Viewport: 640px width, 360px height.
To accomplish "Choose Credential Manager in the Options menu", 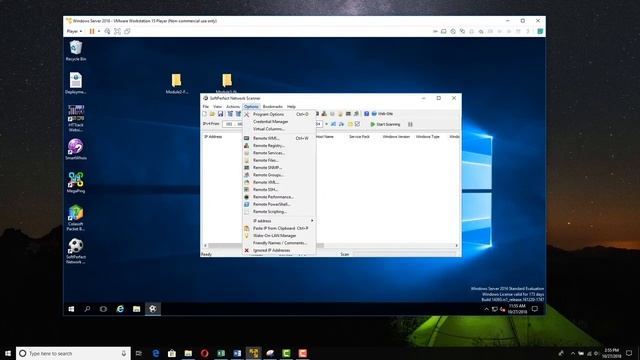I will [279, 122].
